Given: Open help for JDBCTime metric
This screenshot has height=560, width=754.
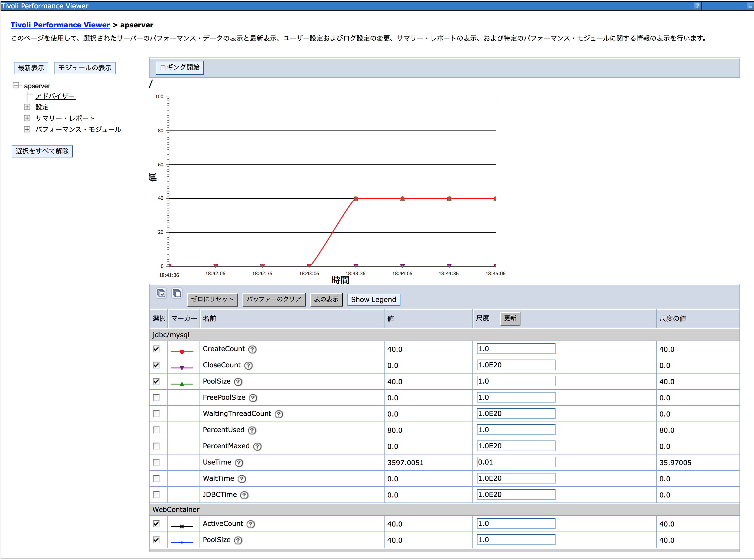Looking at the screenshot, I should 244,495.
